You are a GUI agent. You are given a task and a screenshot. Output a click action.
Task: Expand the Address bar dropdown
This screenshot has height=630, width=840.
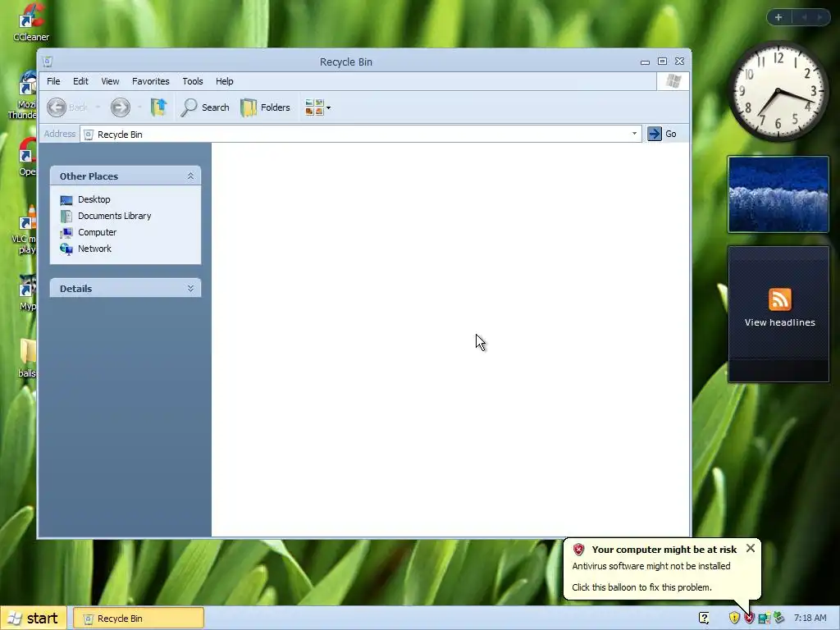(634, 134)
